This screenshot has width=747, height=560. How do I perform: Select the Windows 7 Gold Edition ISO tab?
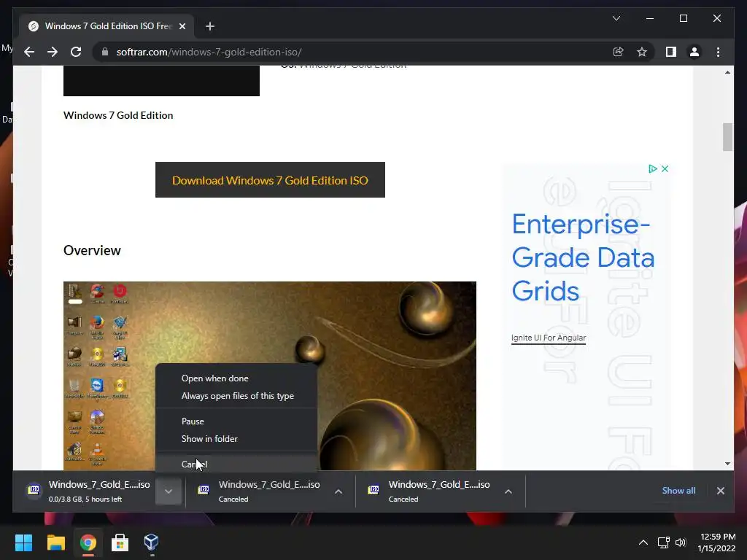107,26
